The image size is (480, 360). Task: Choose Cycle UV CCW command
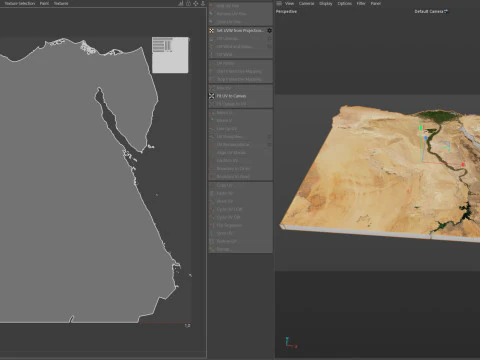[229, 209]
